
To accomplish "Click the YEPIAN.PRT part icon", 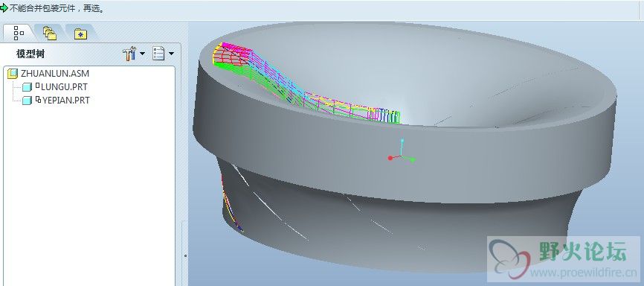I will pos(27,101).
